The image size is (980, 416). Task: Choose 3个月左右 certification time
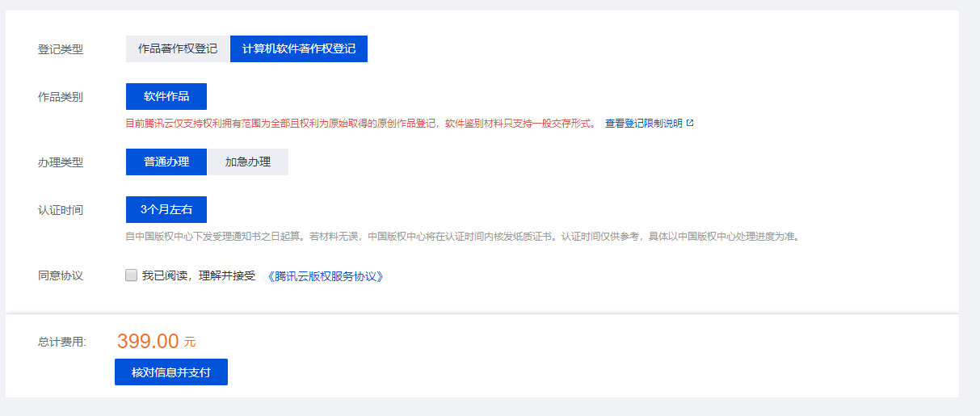click(x=166, y=210)
